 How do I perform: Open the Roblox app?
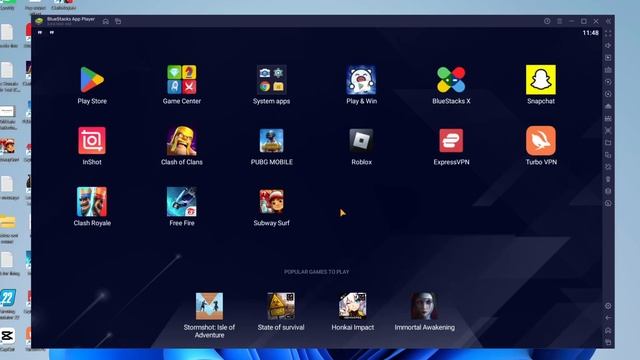tap(361, 141)
